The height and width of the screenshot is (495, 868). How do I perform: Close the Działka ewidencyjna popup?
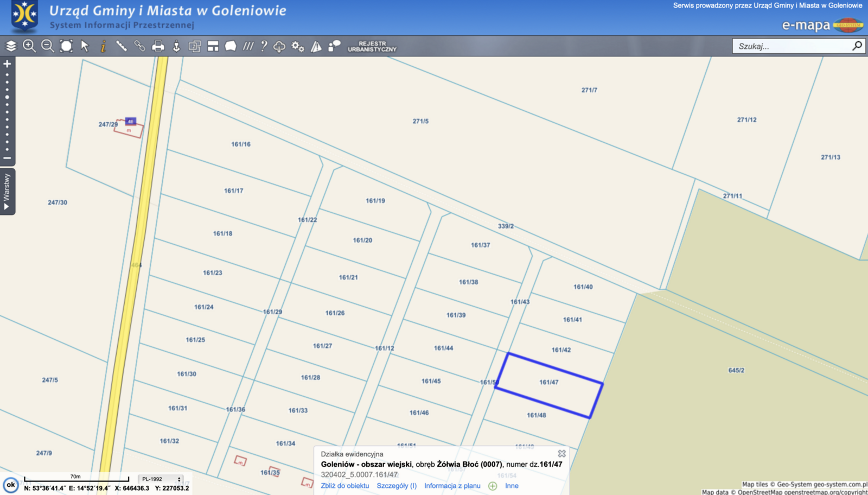(x=561, y=454)
